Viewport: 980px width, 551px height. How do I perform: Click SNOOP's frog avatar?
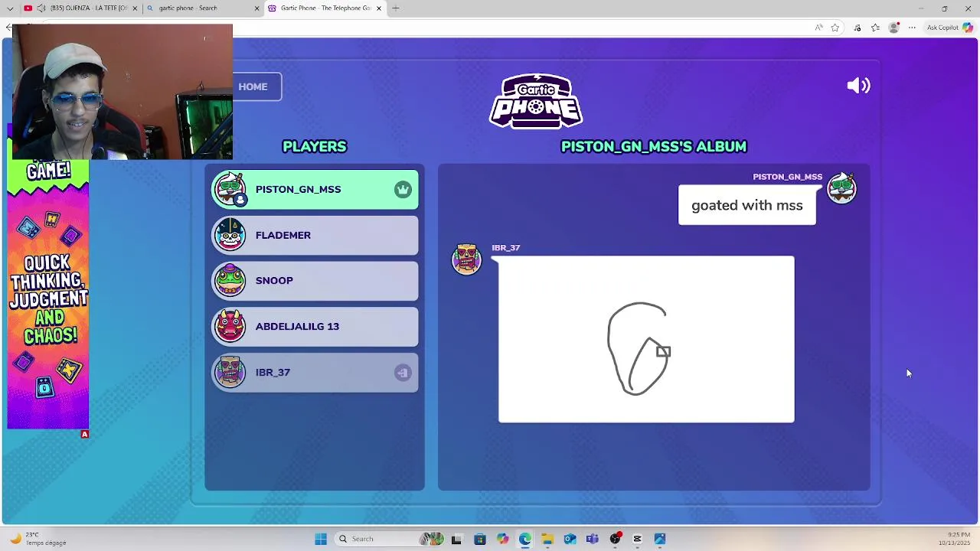click(x=230, y=280)
